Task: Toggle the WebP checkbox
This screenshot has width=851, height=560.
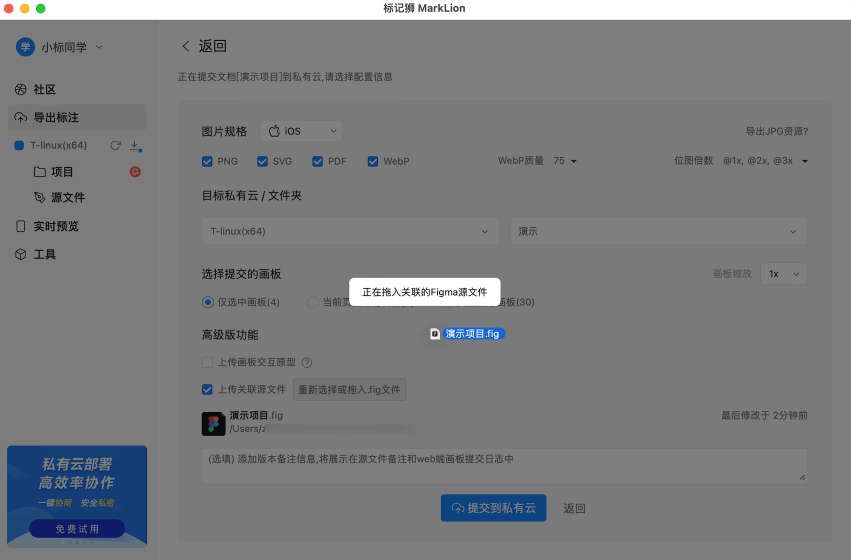Action: (373, 161)
